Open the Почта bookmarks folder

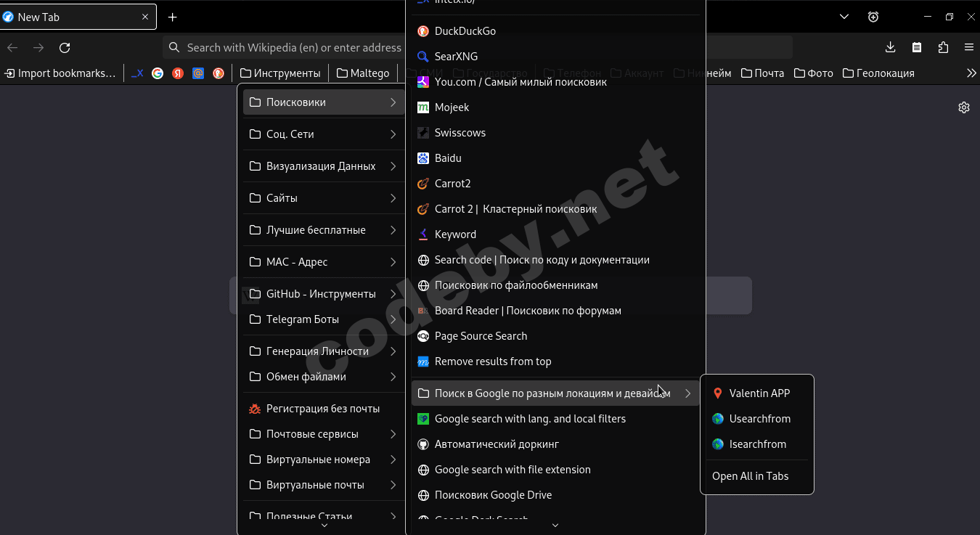[763, 73]
